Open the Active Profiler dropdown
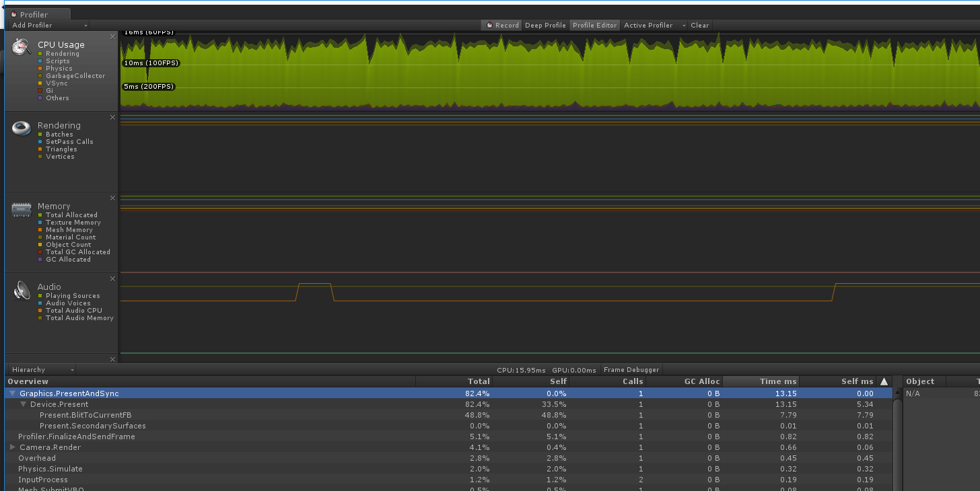The height and width of the screenshot is (491, 980). point(654,25)
